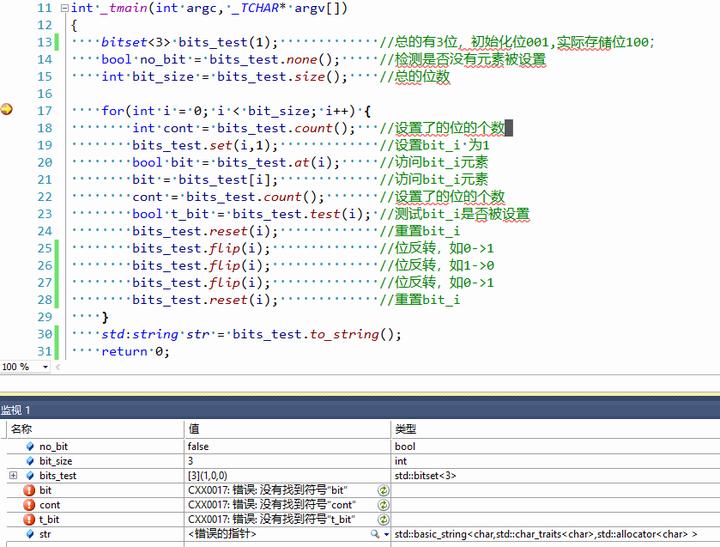Image resolution: width=720 pixels, height=547 pixels.
Task: Click the str variable icon
Action: tap(30, 534)
